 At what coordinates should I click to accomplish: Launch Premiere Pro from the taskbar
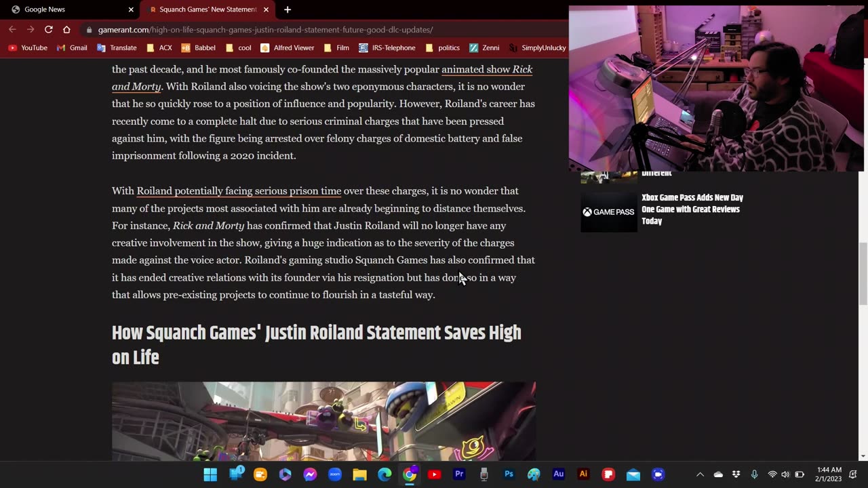459,474
